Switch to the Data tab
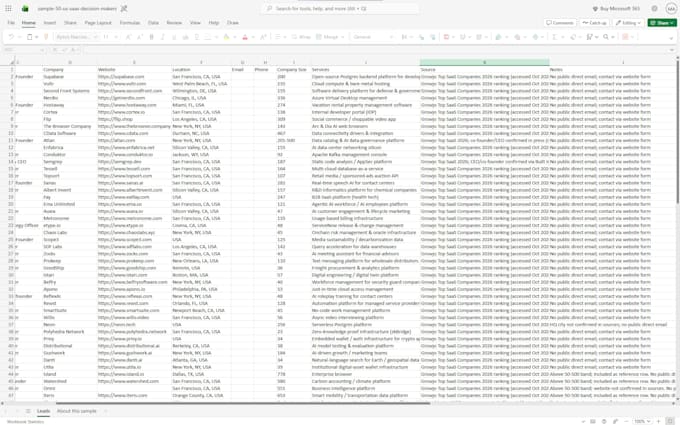Screen dimensions: 680x425 click(x=153, y=23)
